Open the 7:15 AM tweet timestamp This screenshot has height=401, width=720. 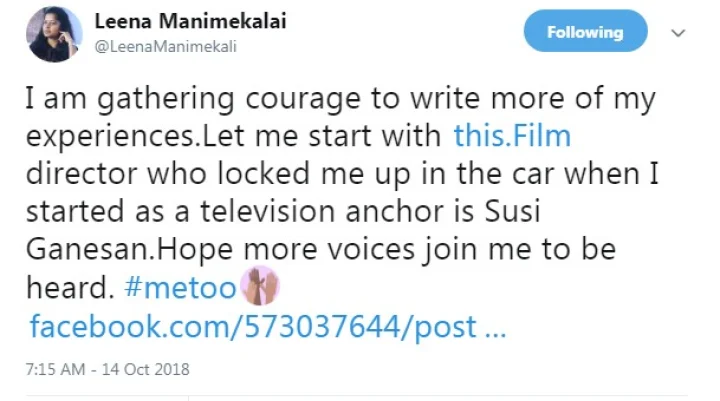[x=56, y=369]
